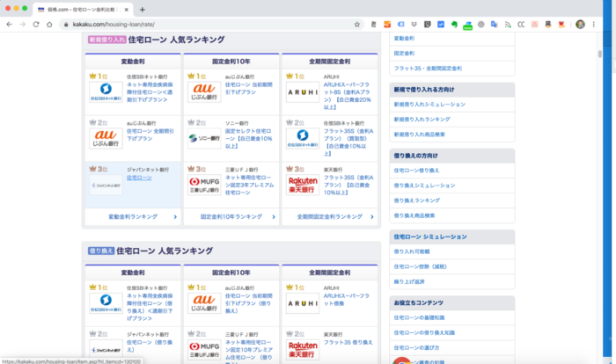Open 借り換えシミュレーション sidebar link

pos(424,186)
